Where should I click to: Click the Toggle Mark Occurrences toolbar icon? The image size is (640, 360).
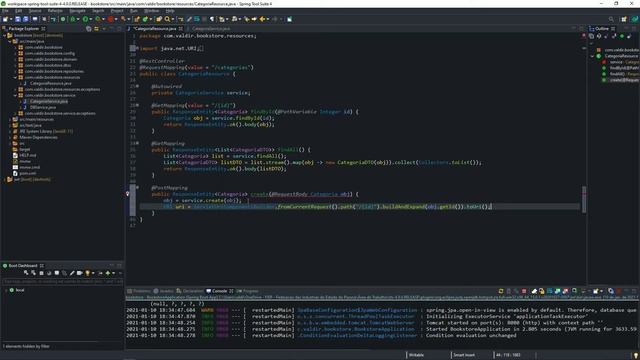coord(189,19)
